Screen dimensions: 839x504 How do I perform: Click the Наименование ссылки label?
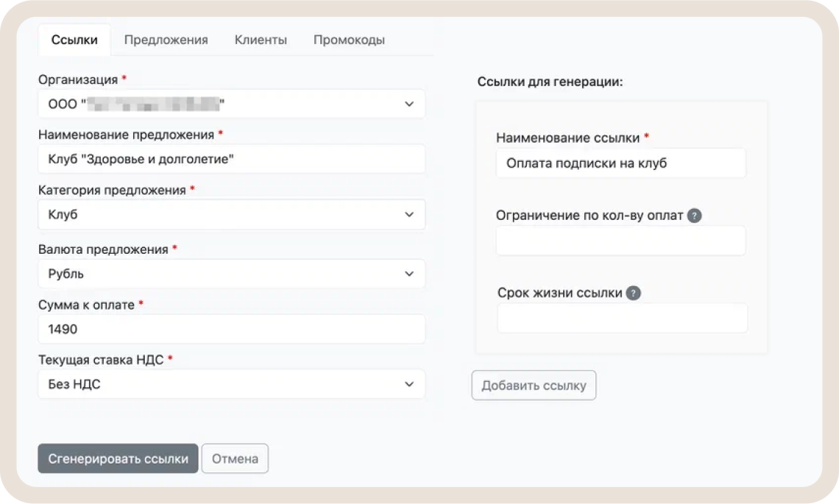click(x=567, y=138)
